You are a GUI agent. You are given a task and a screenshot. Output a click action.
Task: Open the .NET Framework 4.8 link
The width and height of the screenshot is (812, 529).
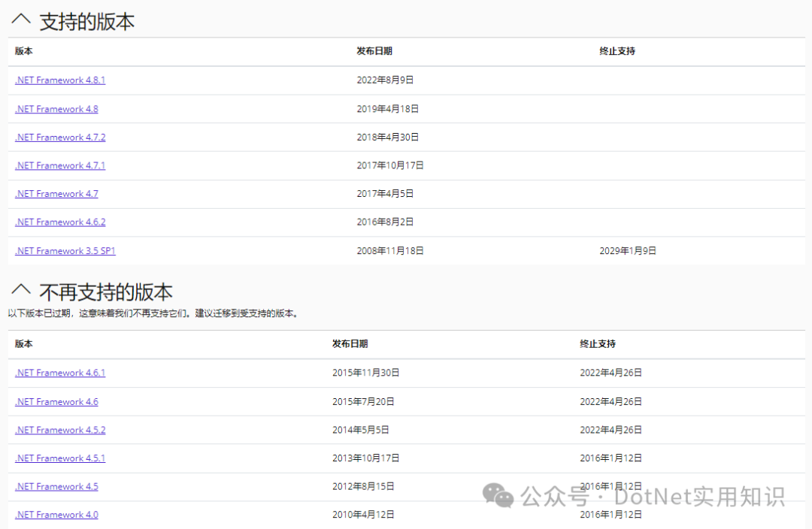coord(56,109)
